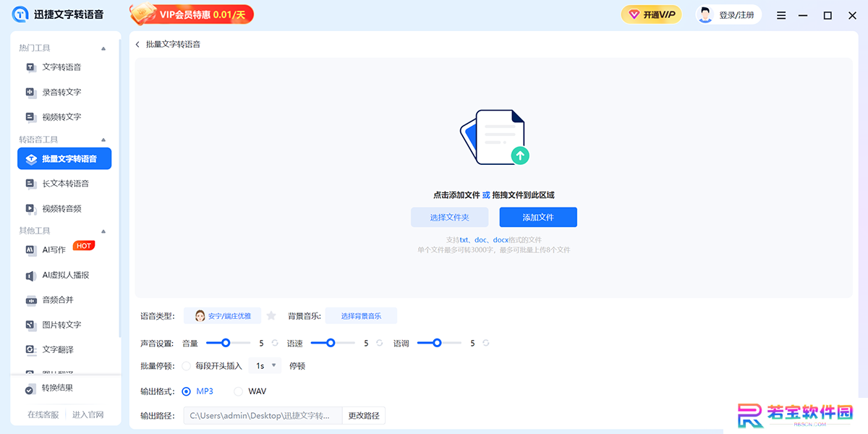Image resolution: width=868 pixels, height=434 pixels.
Task: Select WAV output format
Action: tap(239, 391)
